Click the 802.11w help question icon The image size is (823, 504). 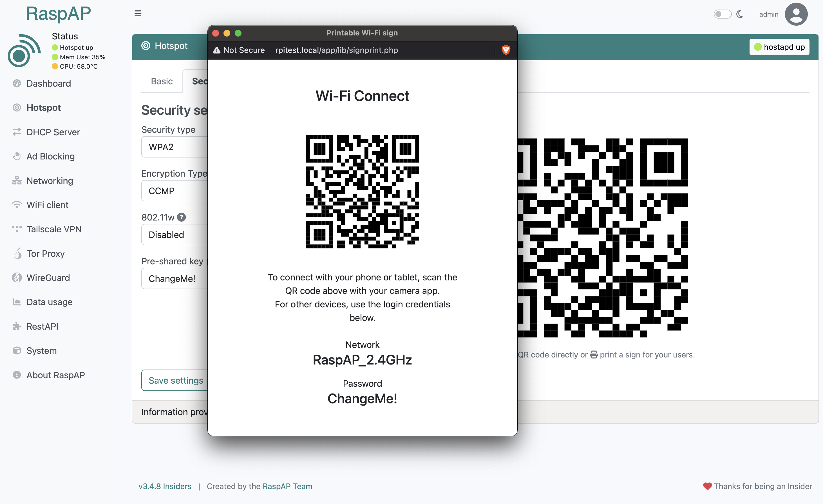tap(181, 217)
